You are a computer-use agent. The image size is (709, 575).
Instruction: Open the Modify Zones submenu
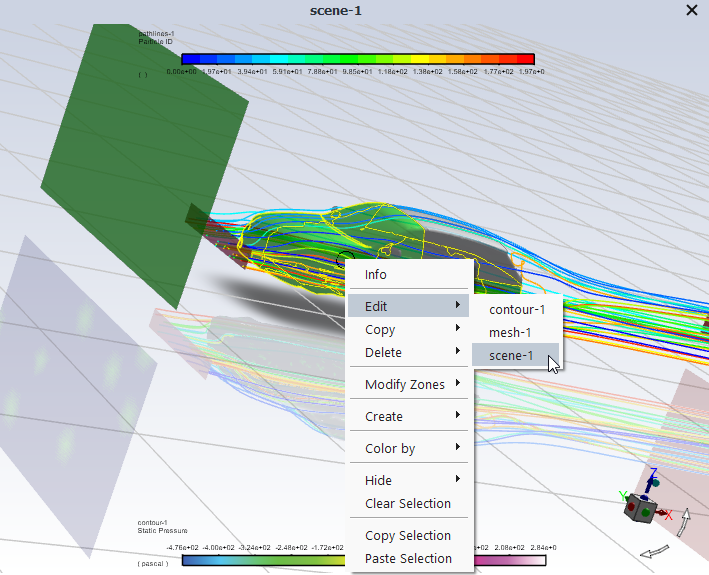409,384
